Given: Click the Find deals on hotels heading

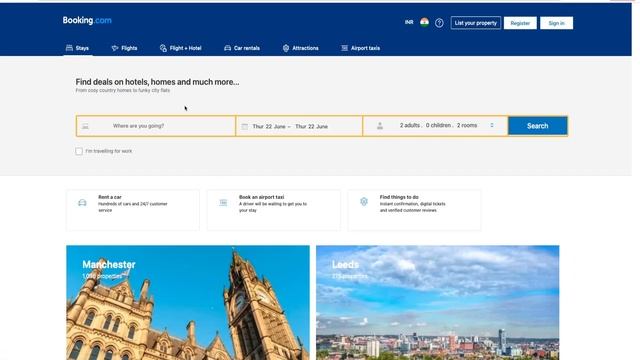Looking at the screenshot, I should [157, 82].
